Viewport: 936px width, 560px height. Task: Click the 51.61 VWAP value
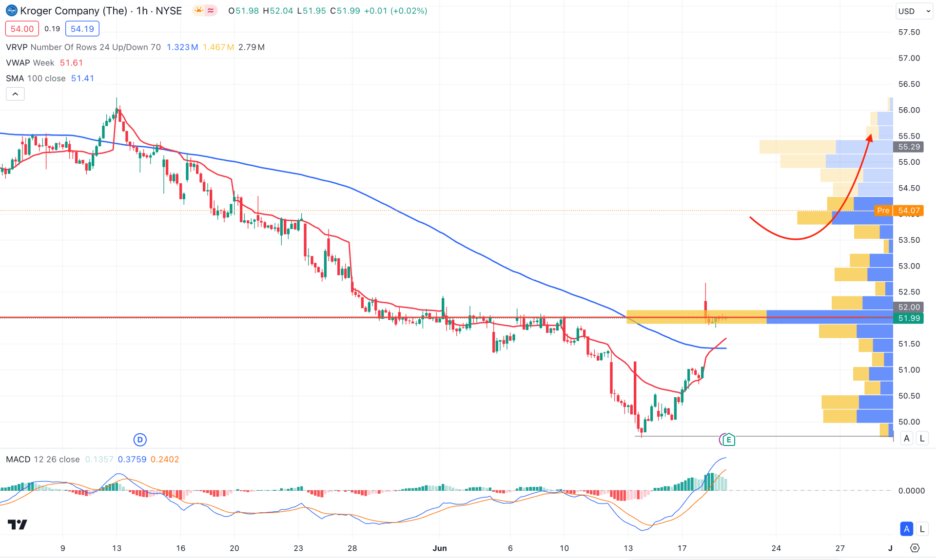71,62
